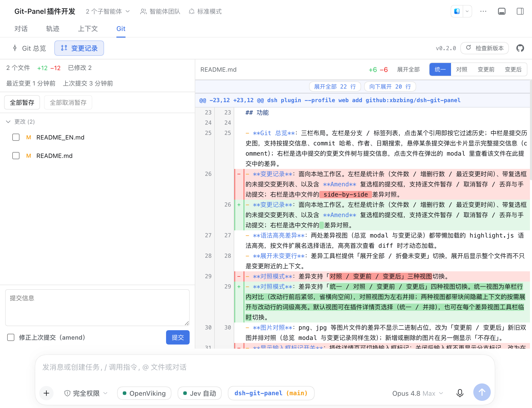This screenshot has width=532, height=408.
Task: Click the README.md diff header title
Action: 218,70
